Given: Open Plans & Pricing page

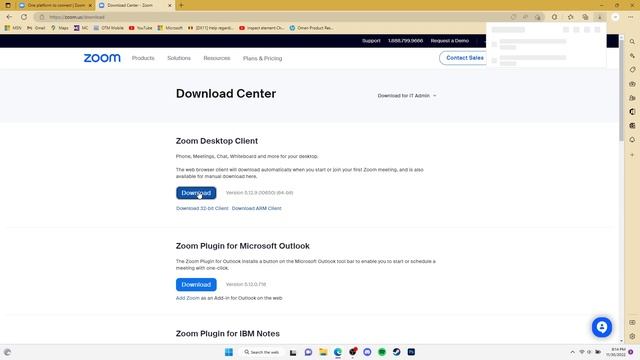Looking at the screenshot, I should 262,58.
